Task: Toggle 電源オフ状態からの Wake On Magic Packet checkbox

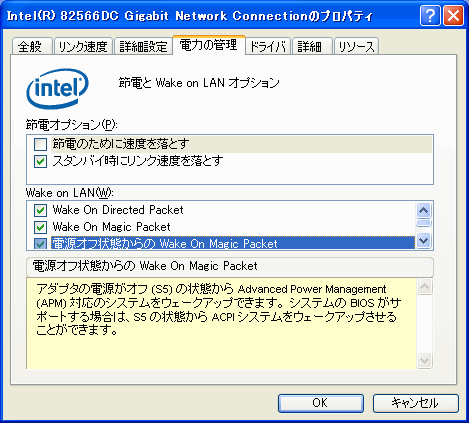Action: (x=40, y=244)
